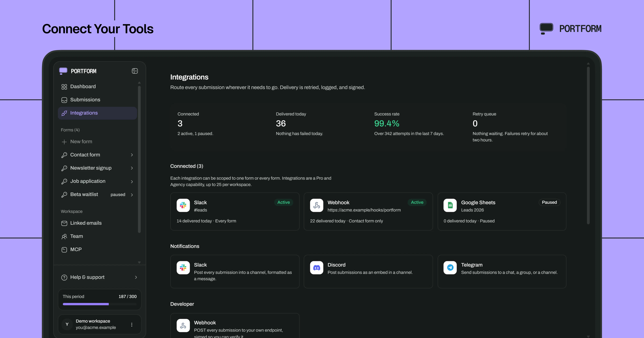The image size is (644, 338).
Task: Click the main page vertical scrollbar
Action: pyautogui.click(x=588, y=146)
